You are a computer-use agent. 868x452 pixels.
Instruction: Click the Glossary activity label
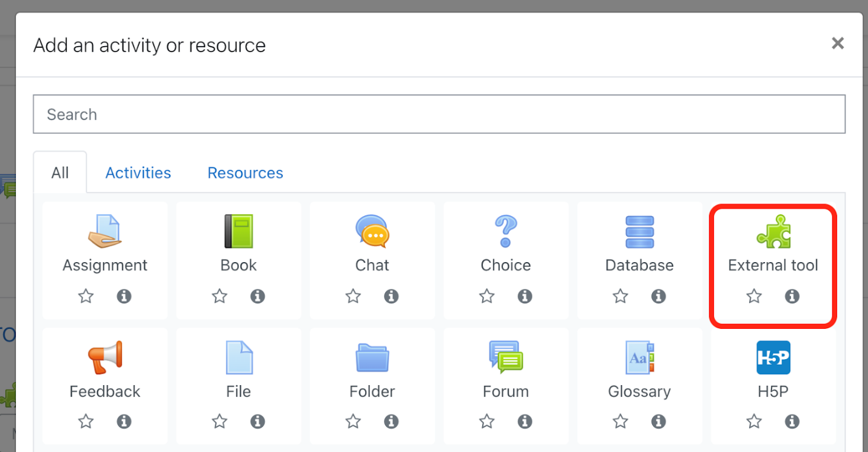coord(639,391)
